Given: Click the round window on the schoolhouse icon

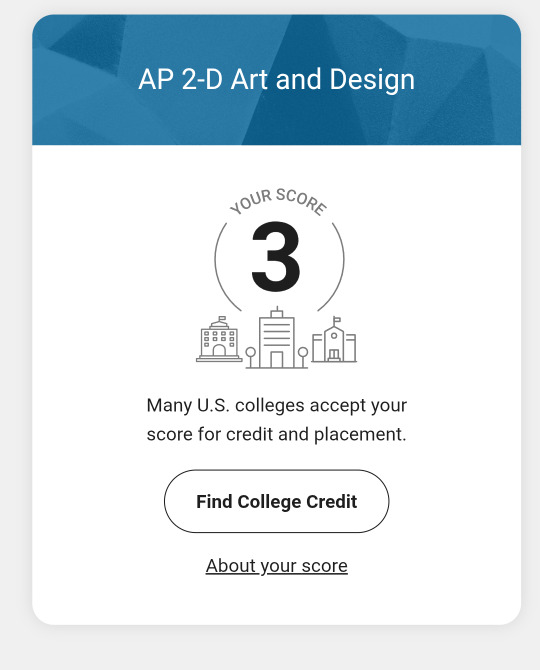Looking at the screenshot, I should [x=334, y=335].
